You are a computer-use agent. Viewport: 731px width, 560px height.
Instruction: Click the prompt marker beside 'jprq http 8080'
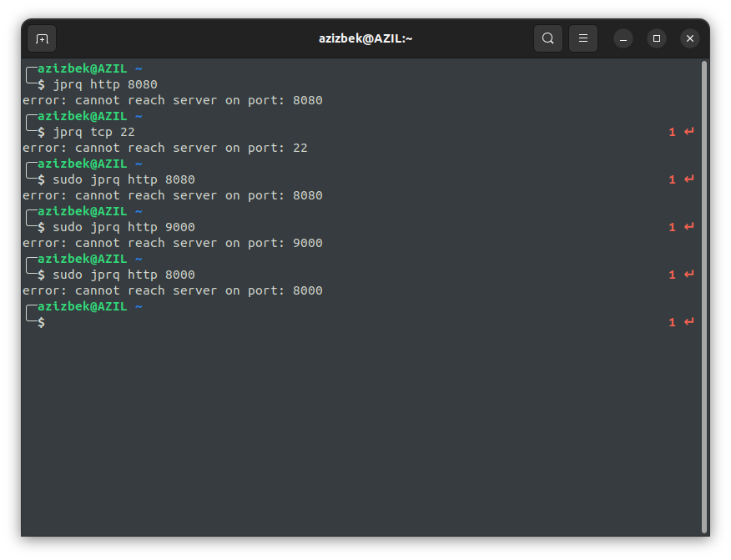33,76
